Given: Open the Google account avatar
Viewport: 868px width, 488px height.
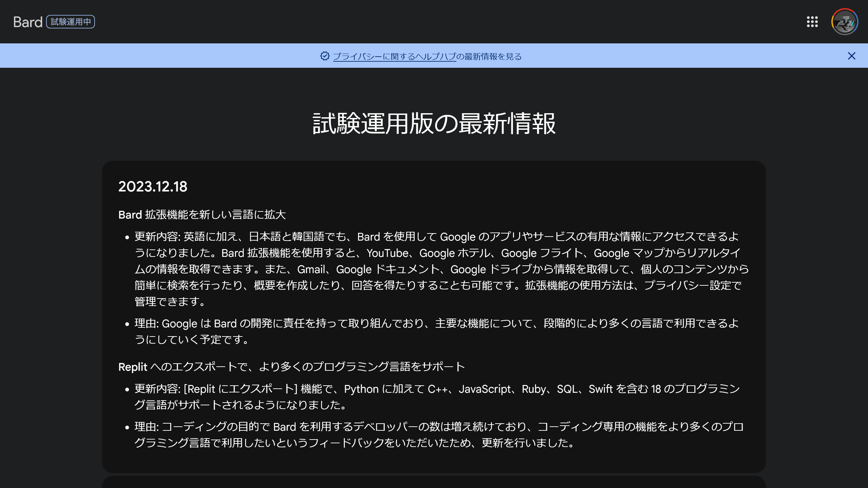Looking at the screenshot, I should (845, 22).
